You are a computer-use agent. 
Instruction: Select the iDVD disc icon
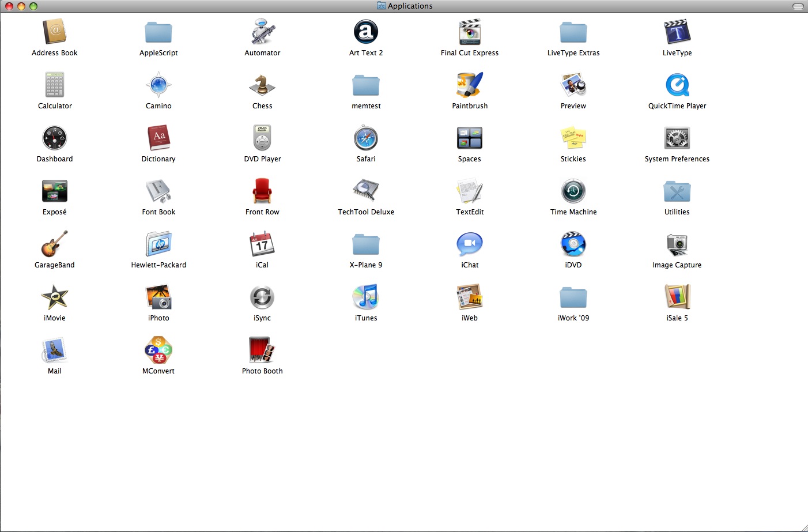click(573, 244)
